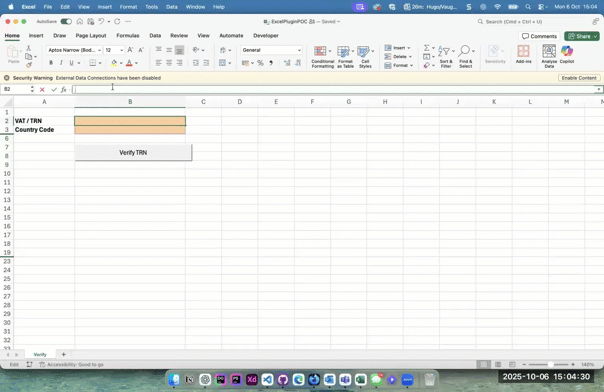Screen dimensions: 604x392
Task: Click the Clear eraser icon
Action: click(x=426, y=65)
